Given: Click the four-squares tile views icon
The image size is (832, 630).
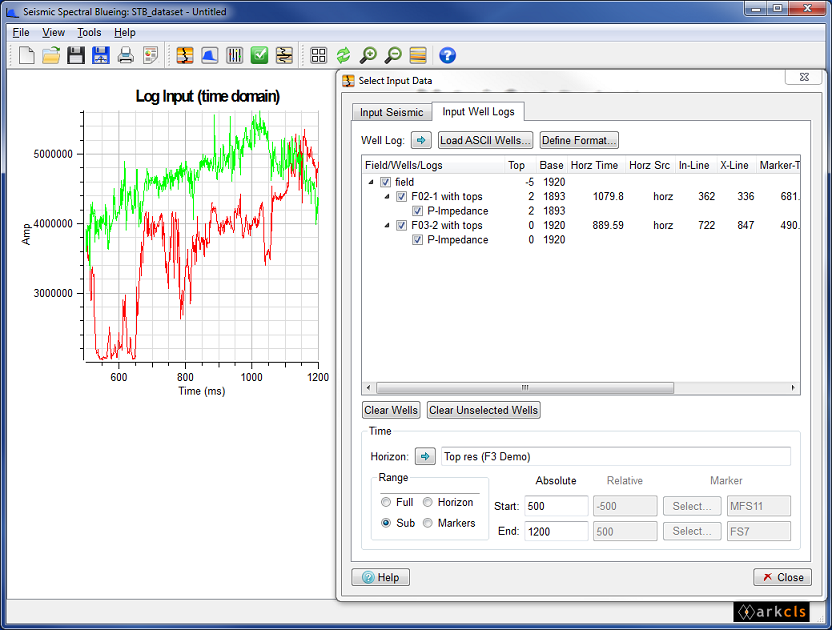Looking at the screenshot, I should pos(318,55).
